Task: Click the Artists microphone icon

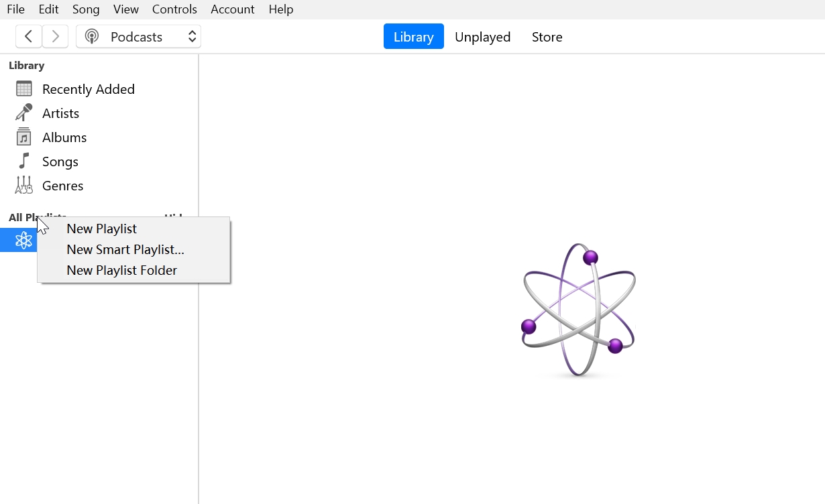Action: click(24, 113)
